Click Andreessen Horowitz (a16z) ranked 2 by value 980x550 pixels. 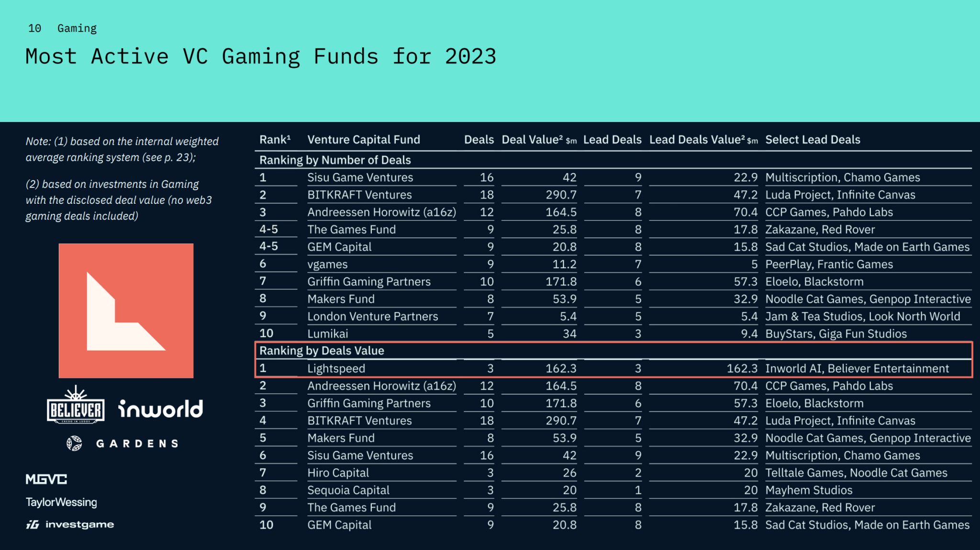tap(381, 386)
